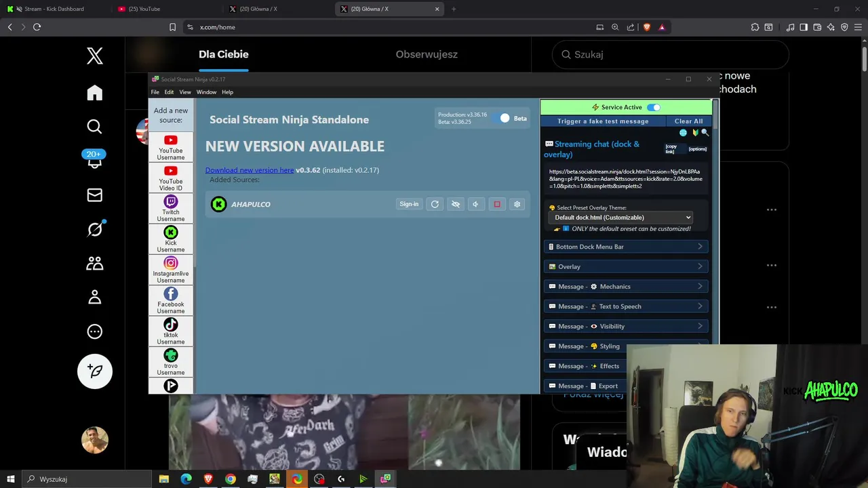The width and height of the screenshot is (868, 488).
Task: Expand the Overlay section
Action: [626, 266]
